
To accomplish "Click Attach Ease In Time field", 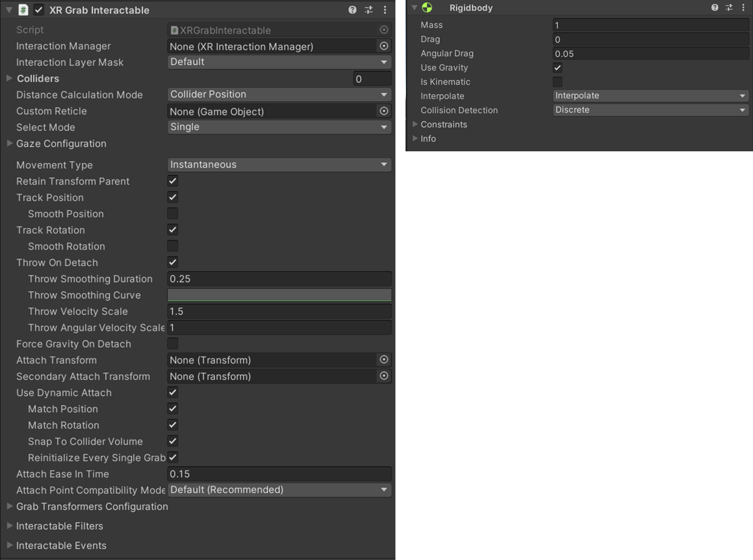I will [x=279, y=474].
